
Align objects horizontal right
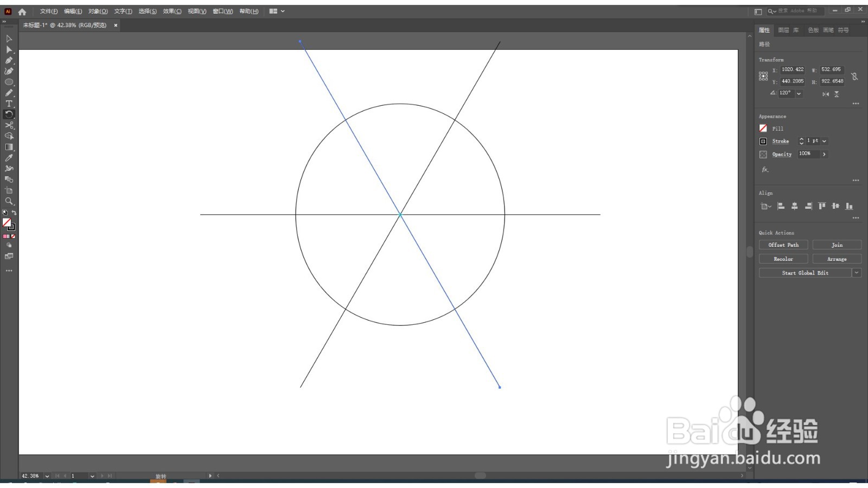(808, 206)
